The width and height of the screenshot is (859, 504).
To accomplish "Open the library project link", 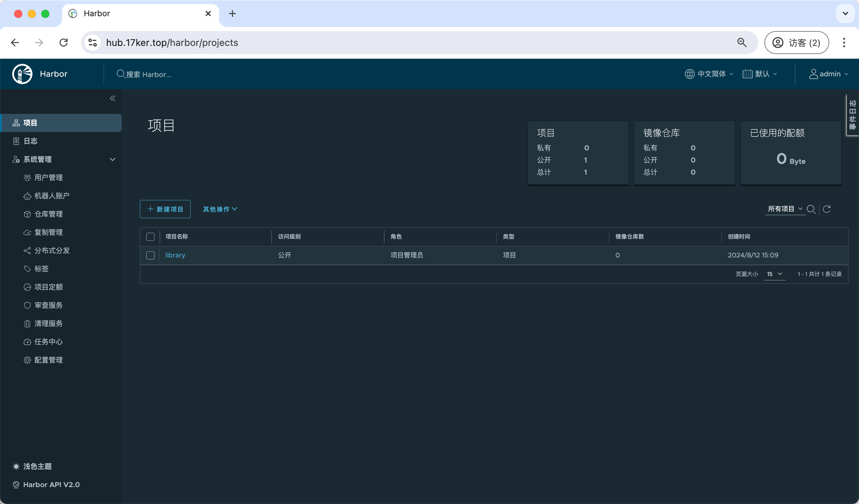I will click(x=175, y=255).
